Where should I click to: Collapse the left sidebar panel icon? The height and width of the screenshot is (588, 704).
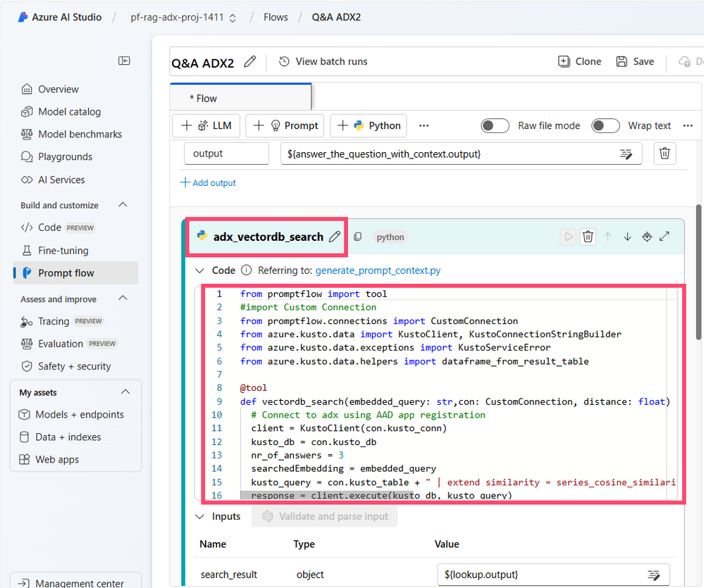pos(124,61)
